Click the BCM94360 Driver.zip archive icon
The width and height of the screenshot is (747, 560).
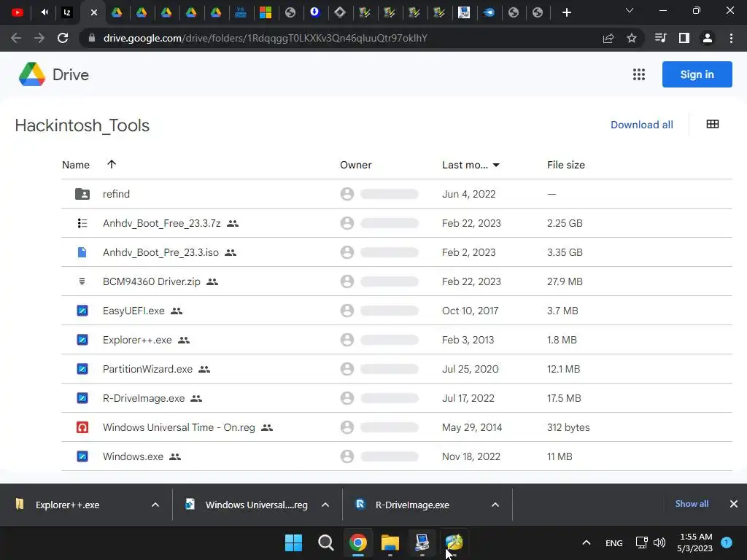[82, 281]
